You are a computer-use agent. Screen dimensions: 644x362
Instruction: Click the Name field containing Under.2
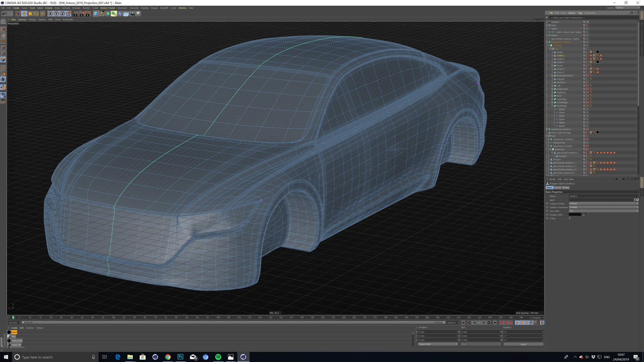click(x=604, y=196)
